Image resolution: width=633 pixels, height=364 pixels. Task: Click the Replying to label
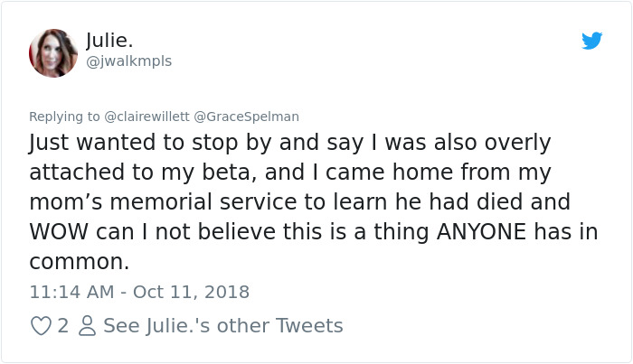65,117
